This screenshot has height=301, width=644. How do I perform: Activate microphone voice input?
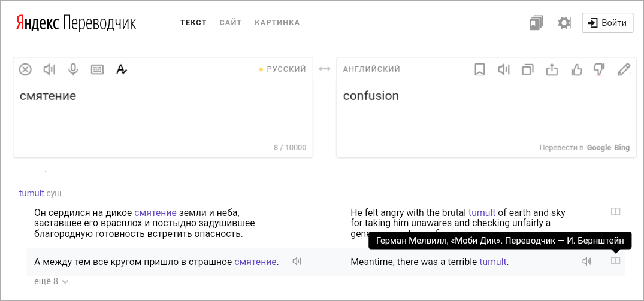pos(73,69)
